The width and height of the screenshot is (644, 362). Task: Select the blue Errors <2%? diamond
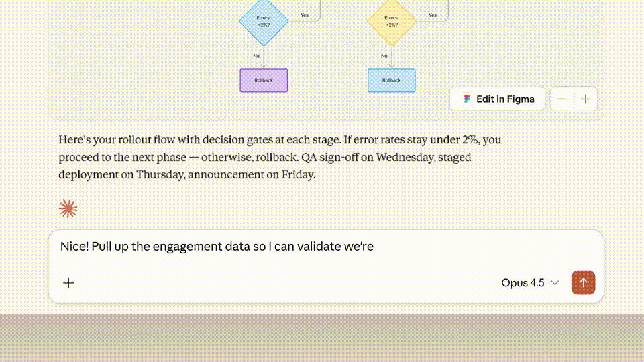coord(264,21)
